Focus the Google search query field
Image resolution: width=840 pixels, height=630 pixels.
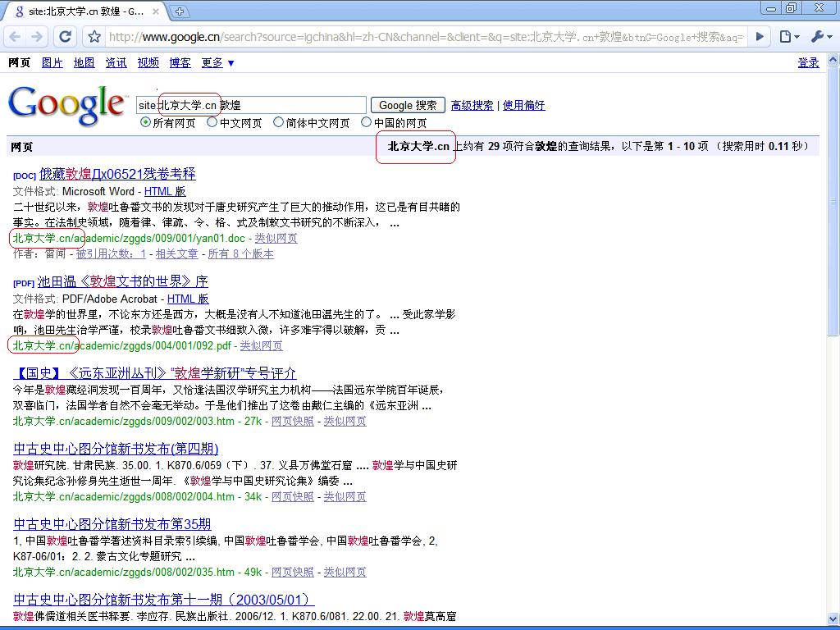point(251,105)
